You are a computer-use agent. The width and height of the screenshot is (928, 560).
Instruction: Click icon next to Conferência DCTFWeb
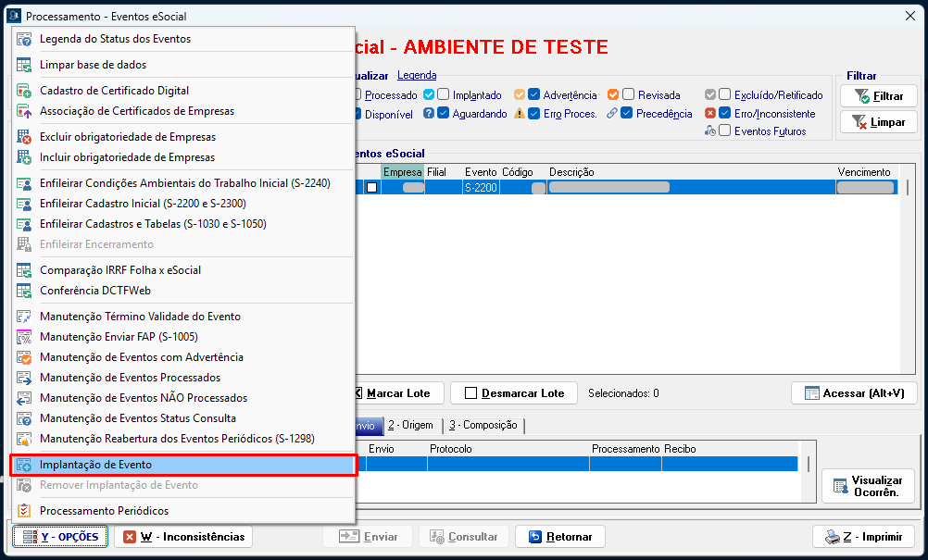pyautogui.click(x=24, y=291)
